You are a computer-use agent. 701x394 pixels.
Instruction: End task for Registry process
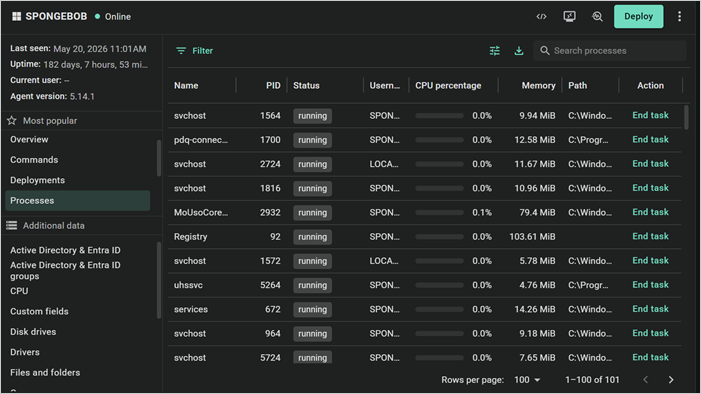pos(650,236)
